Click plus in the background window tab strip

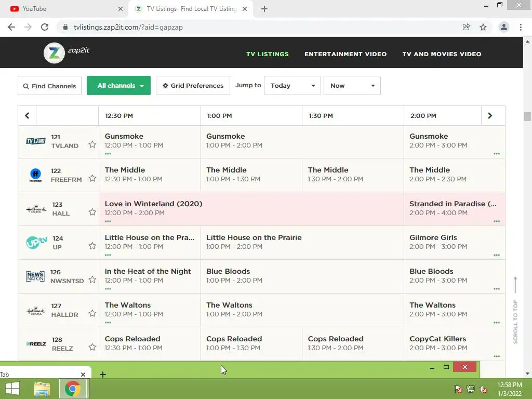103,375
